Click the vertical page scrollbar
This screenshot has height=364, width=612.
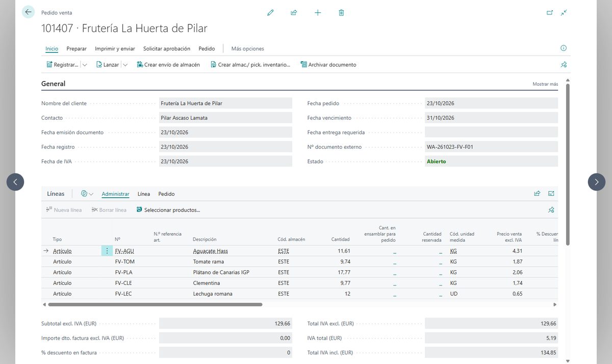tap(568, 163)
